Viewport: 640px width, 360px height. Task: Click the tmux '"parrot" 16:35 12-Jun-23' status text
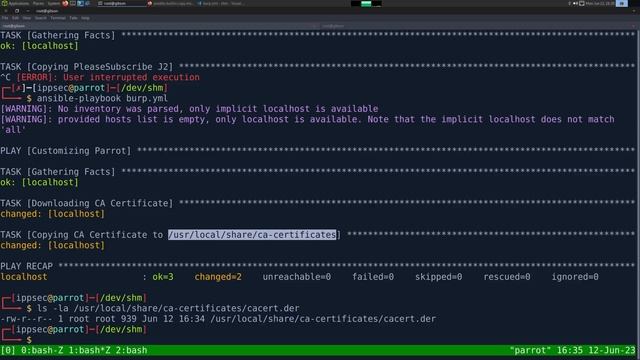click(x=572, y=351)
